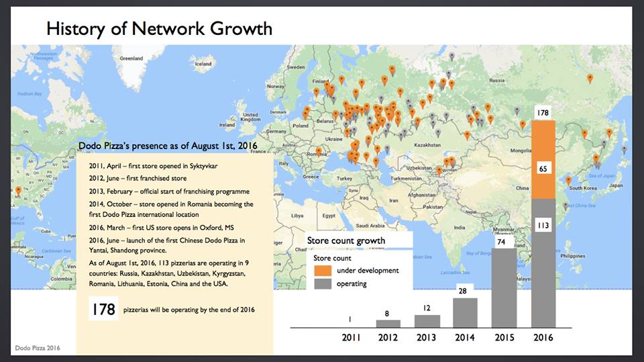This screenshot has width=644, height=362.
Task: Select the gray pin above the Russia label
Action: click(452, 56)
